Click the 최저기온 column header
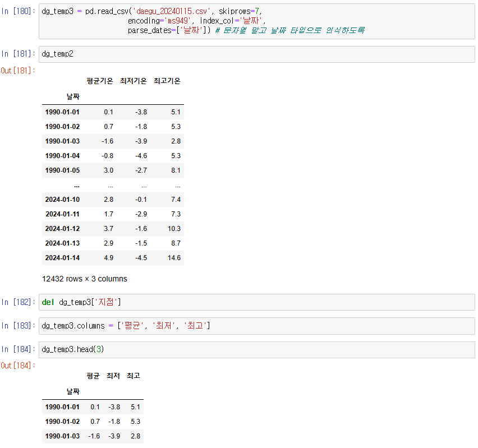Viewport: 478px width, 448px height. (133, 81)
